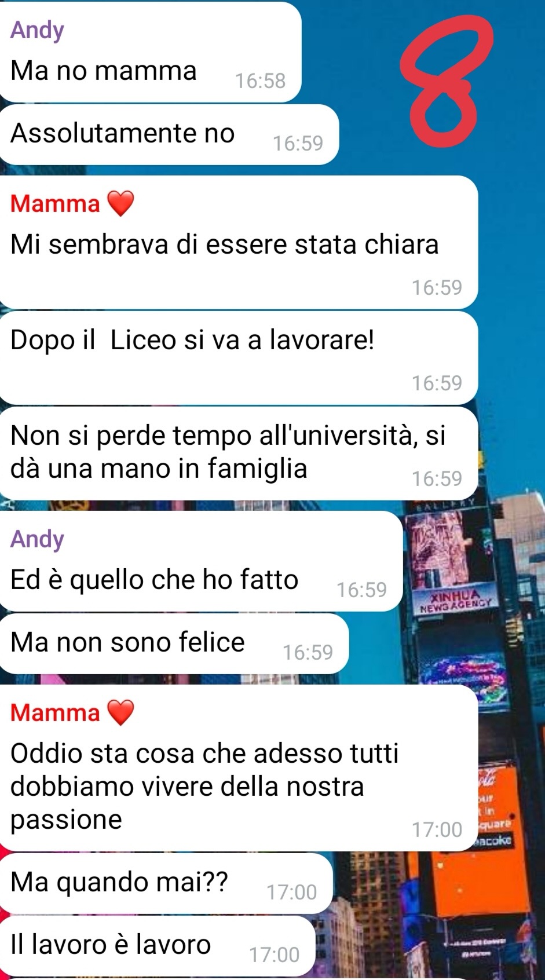Image resolution: width=545 pixels, height=980 pixels.
Task: Tap the second Mamma sender name
Action: coord(55,713)
